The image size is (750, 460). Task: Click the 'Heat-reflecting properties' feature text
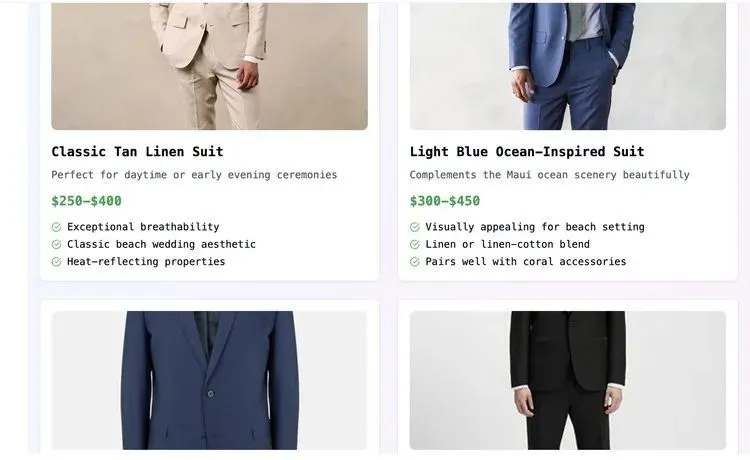click(x=146, y=262)
